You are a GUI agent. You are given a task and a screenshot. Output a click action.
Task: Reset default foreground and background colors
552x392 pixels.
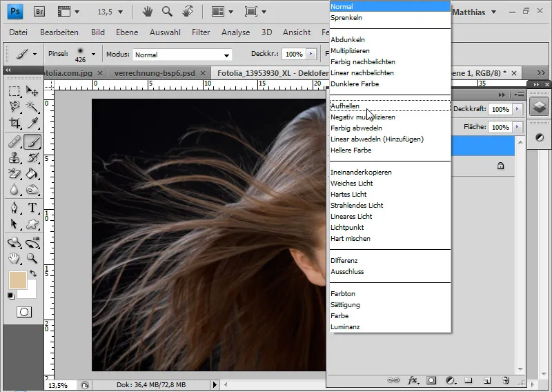(x=11, y=296)
